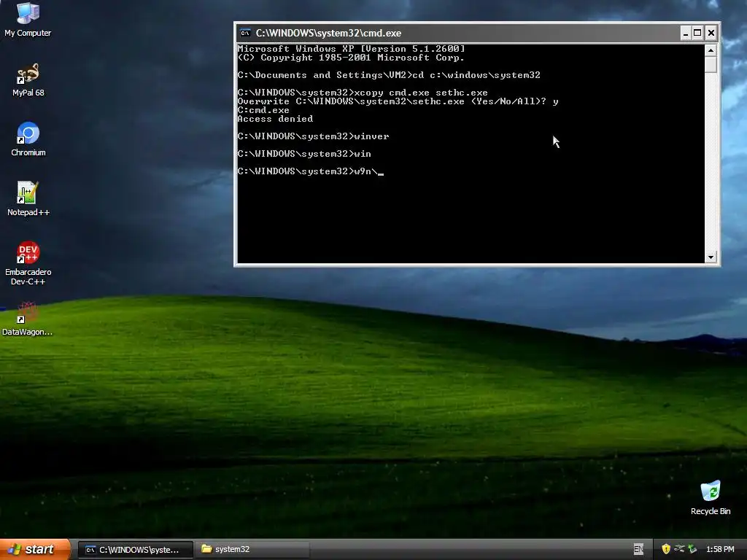The height and width of the screenshot is (560, 747).
Task: Open the Start menu
Action: 35,549
